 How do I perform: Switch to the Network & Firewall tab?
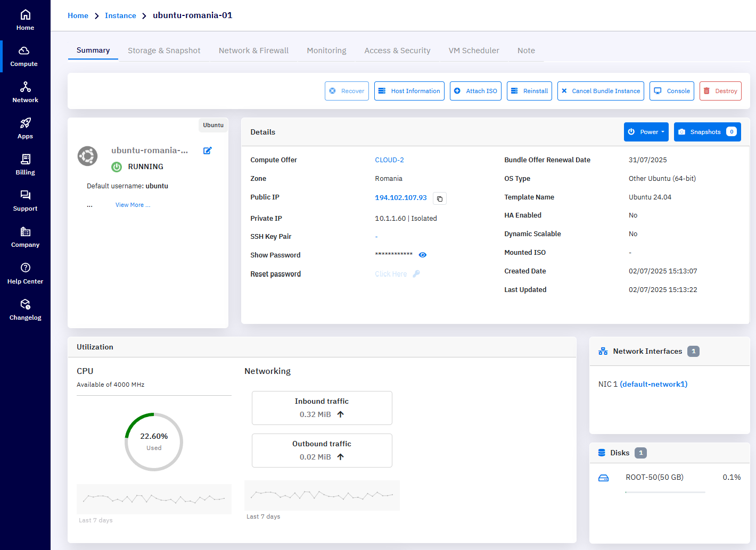[253, 50]
